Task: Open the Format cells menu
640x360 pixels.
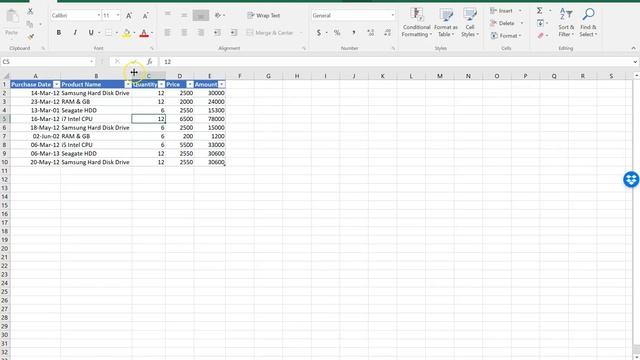Action: point(505,36)
